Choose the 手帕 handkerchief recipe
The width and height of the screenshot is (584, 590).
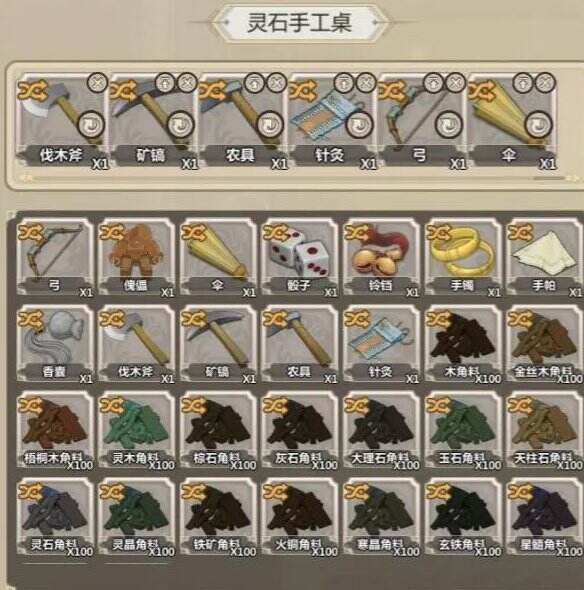coord(544,258)
